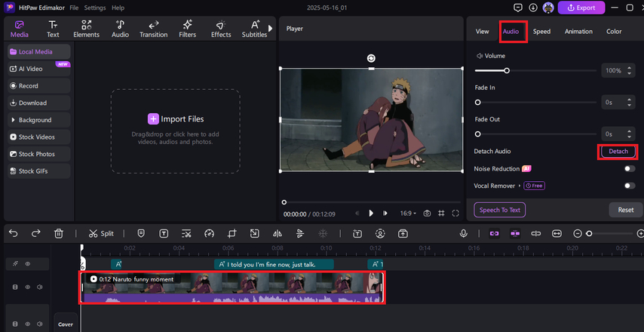Delete the selected clip with the trash icon

tap(59, 234)
